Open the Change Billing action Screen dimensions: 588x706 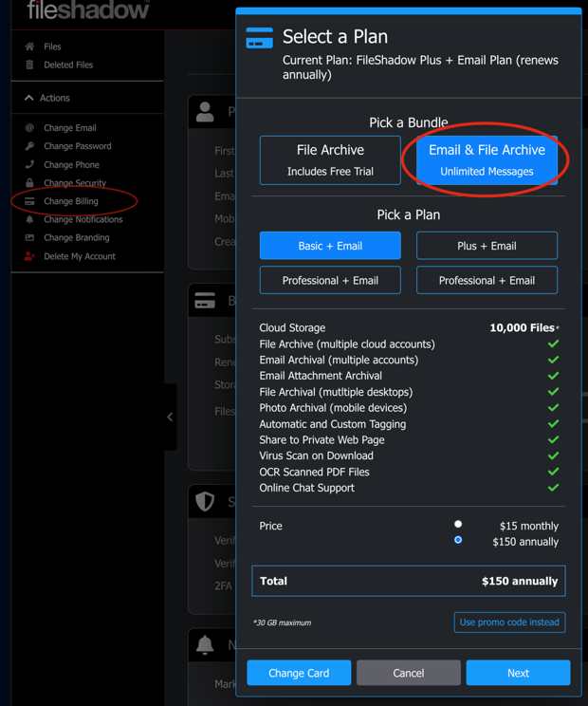pyautogui.click(x=70, y=201)
